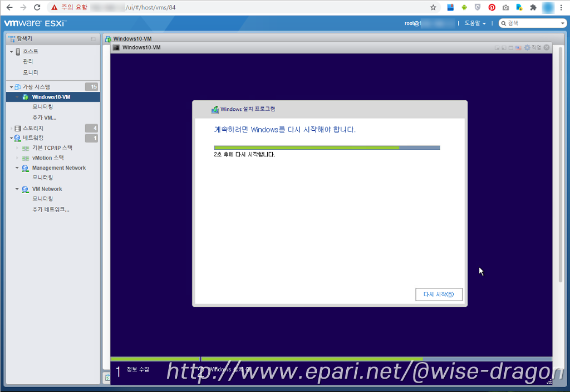
Task: Select 기본 TCP/IP 스택
Action: [52, 148]
